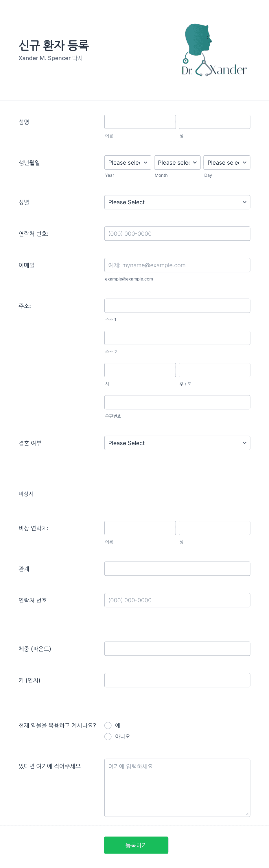Viewport: 269px width, 868px height.
Task: Click the 우편번호 postal code field
Action: coord(177,402)
